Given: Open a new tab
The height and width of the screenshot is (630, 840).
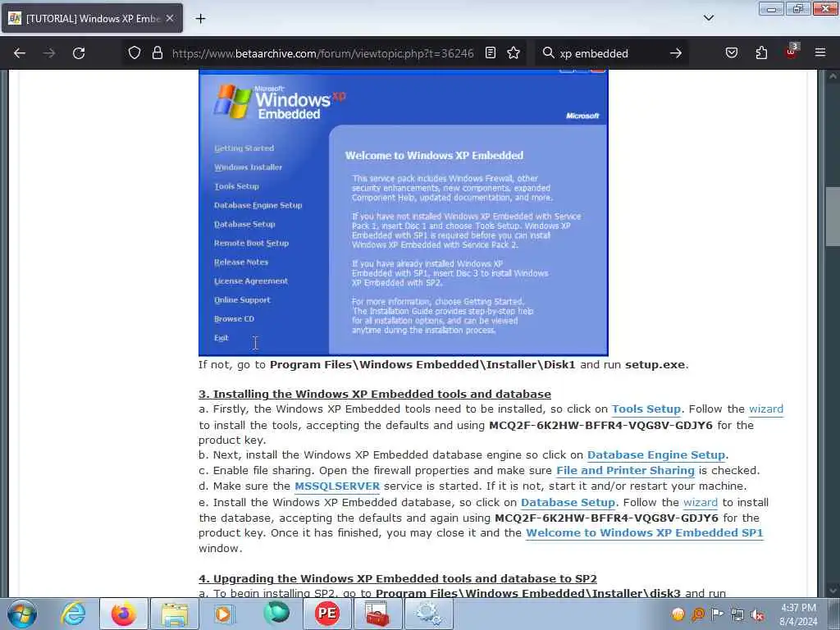Looking at the screenshot, I should (x=200, y=19).
